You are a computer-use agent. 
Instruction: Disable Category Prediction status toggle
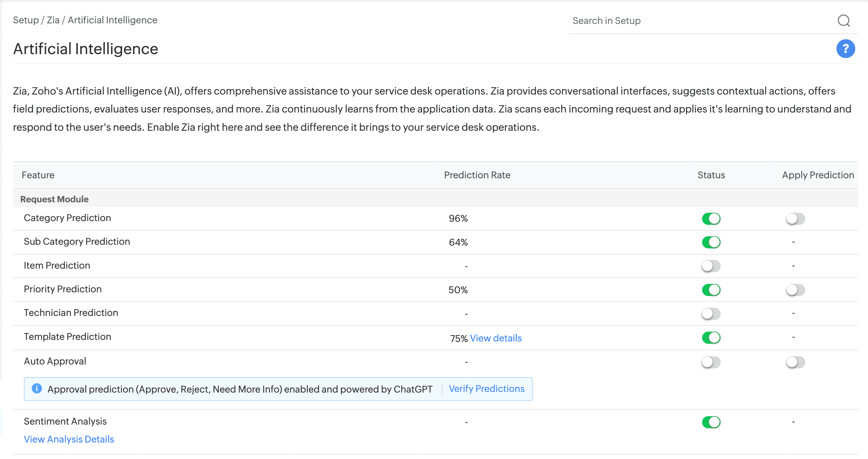pos(711,218)
